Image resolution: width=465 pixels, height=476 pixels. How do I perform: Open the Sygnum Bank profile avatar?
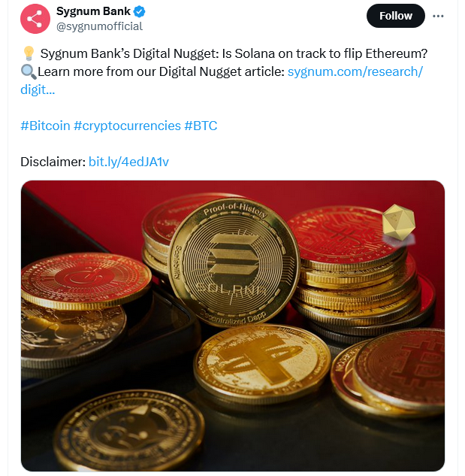click(35, 18)
